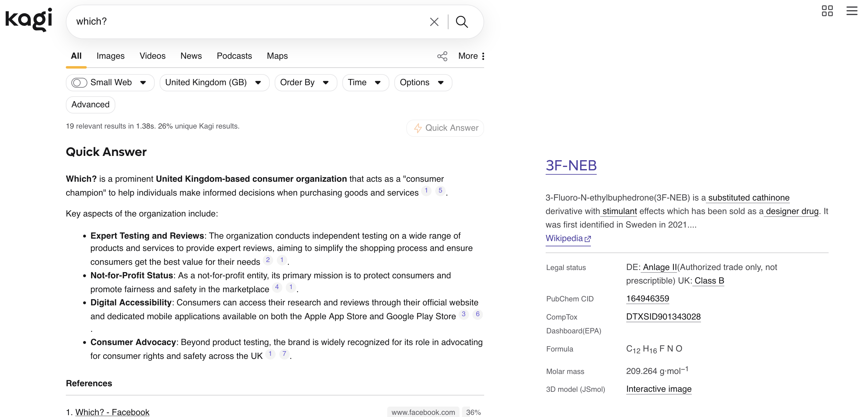The image size is (868, 417).
Task: Open the Interactive image link
Action: 659,389
